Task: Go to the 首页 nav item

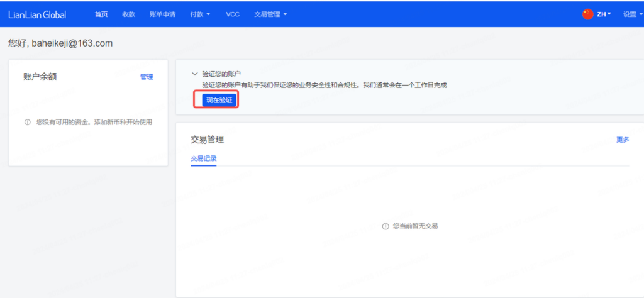Action: point(101,14)
